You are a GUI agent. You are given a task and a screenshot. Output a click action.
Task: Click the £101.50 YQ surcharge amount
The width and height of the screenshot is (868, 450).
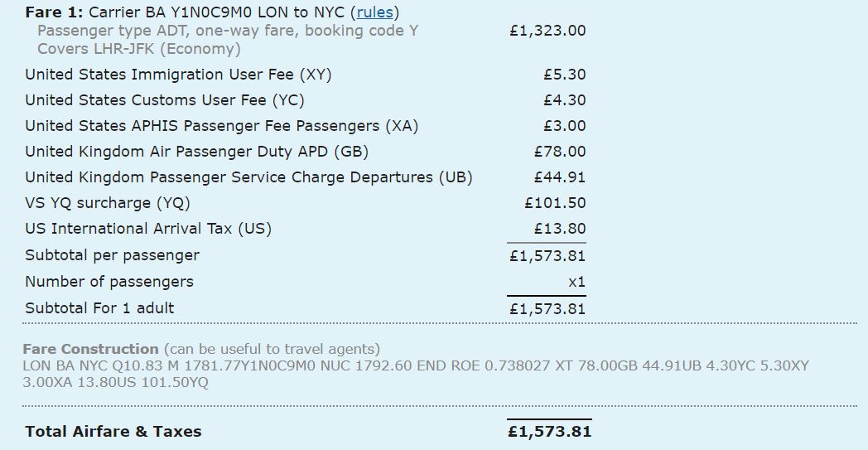[555, 203]
